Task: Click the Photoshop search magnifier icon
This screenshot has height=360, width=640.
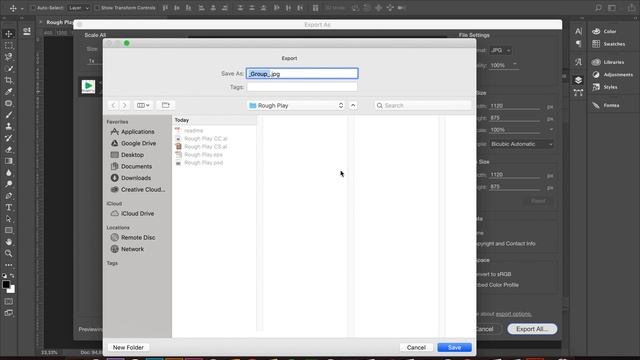Action: click(x=598, y=8)
